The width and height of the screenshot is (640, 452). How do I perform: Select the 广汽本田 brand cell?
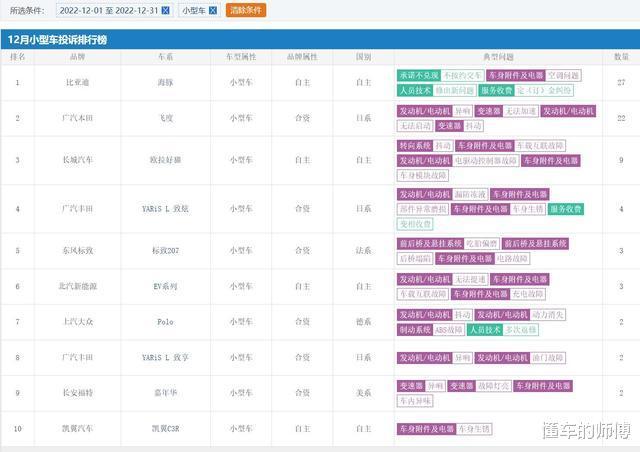point(78,118)
